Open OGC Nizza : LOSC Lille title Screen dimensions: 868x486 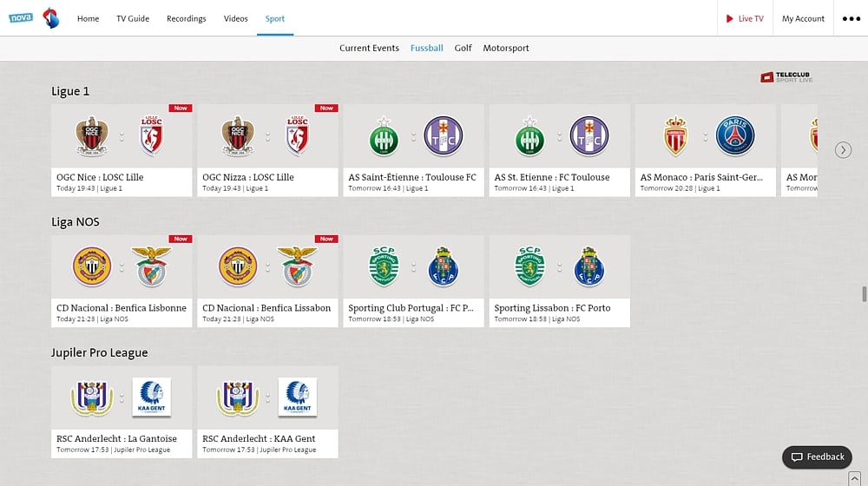(248, 177)
